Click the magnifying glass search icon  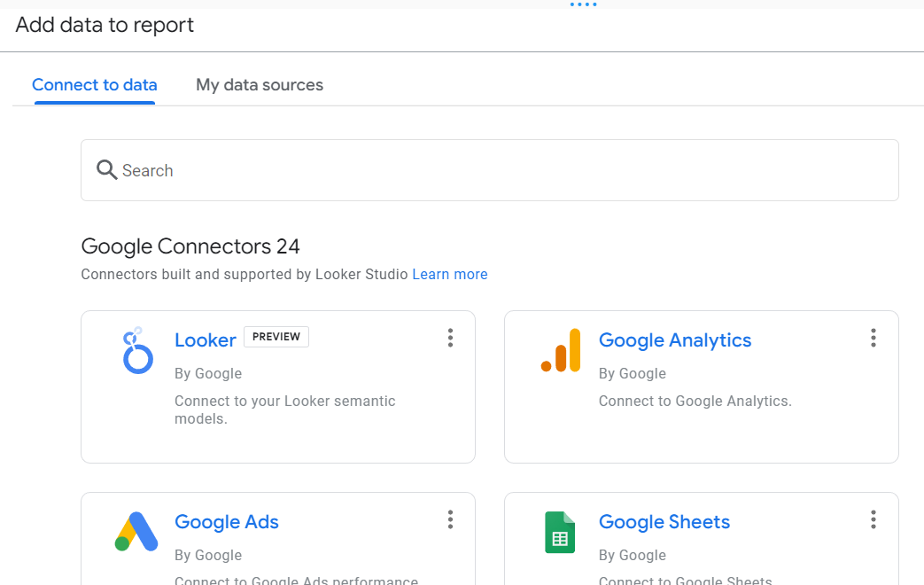[107, 170]
